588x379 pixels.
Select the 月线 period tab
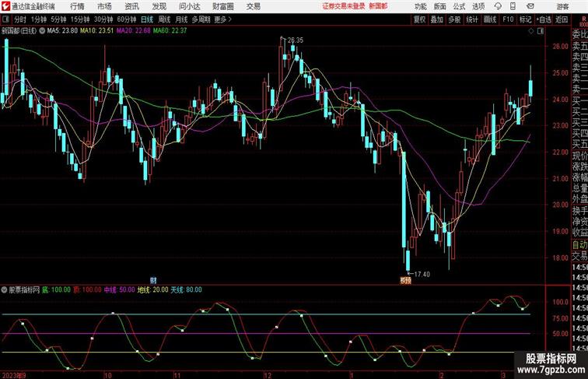coord(181,19)
